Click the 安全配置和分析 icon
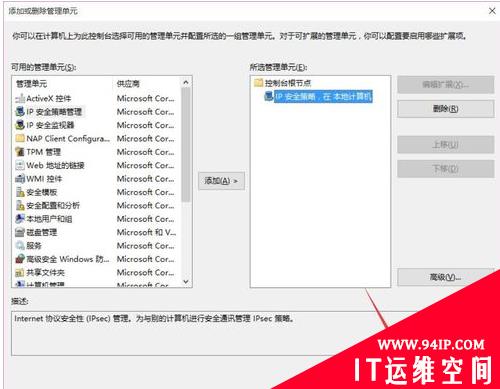The width and height of the screenshot is (500, 389). (20, 205)
